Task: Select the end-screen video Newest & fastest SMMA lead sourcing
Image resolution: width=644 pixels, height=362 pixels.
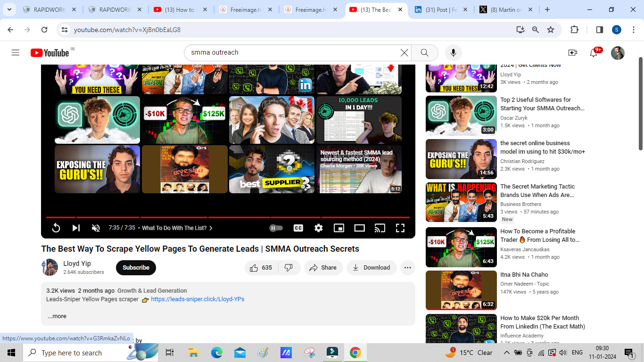Action: point(359,169)
